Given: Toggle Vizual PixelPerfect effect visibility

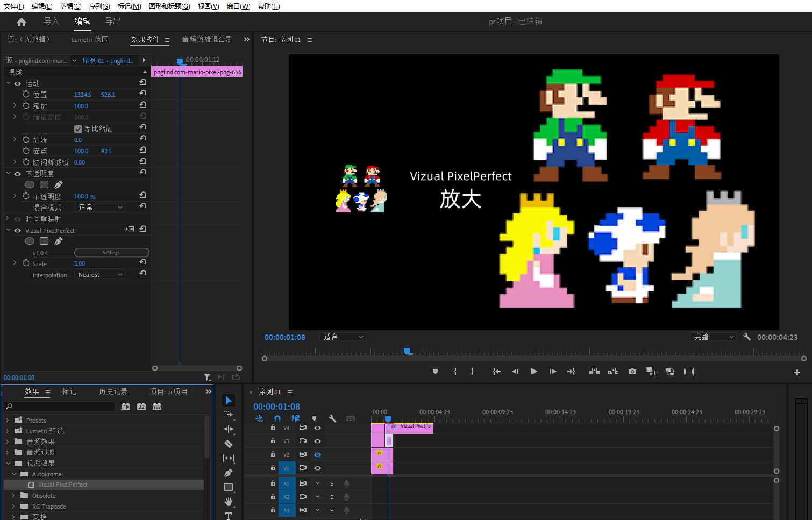Looking at the screenshot, I should [18, 230].
